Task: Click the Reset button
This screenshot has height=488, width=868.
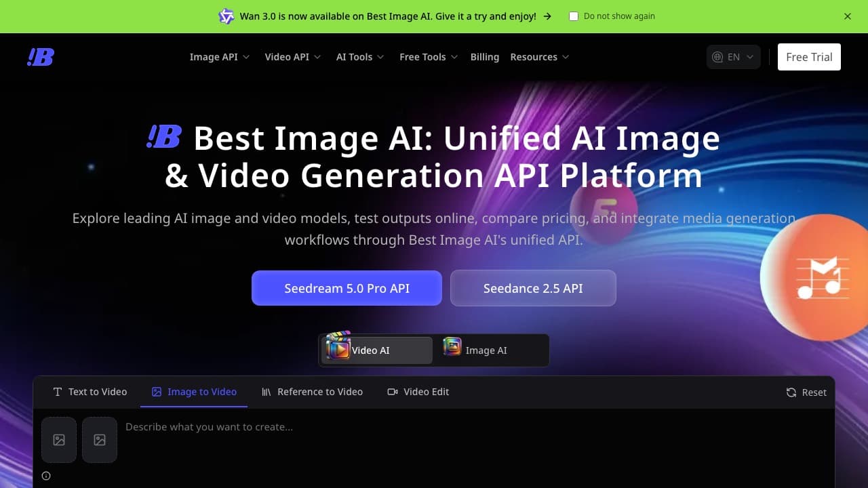Action: tap(806, 392)
